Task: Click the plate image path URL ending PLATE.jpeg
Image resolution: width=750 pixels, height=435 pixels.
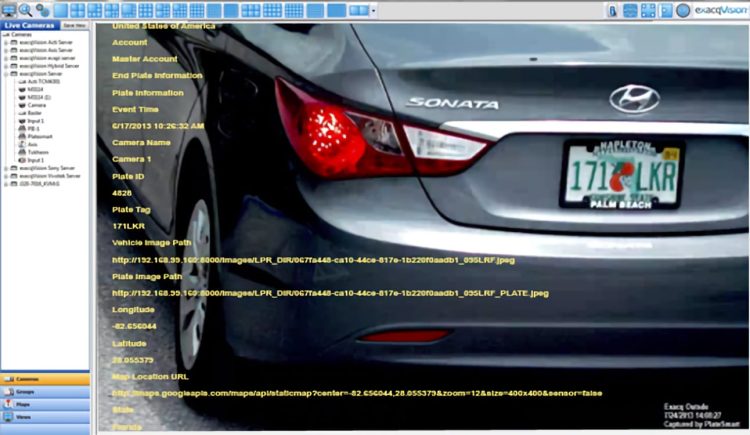Action: [x=330, y=293]
